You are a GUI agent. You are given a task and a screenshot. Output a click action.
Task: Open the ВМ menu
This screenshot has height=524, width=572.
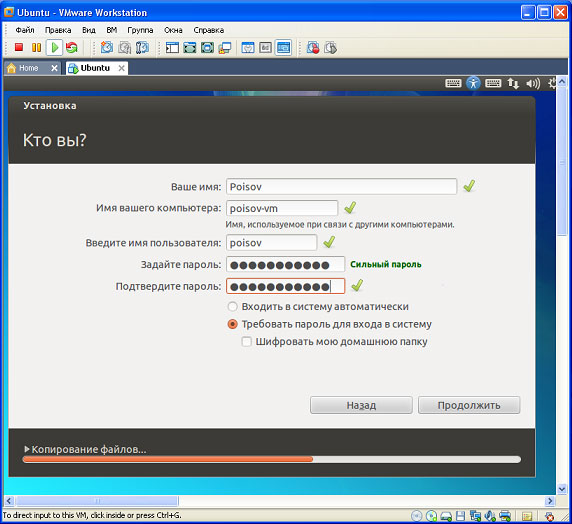point(112,30)
